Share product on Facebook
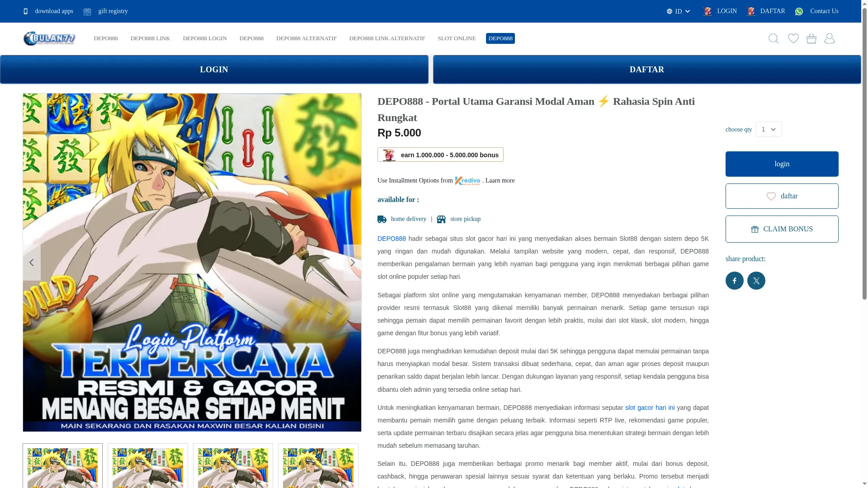This screenshot has width=868, height=488. [x=735, y=281]
